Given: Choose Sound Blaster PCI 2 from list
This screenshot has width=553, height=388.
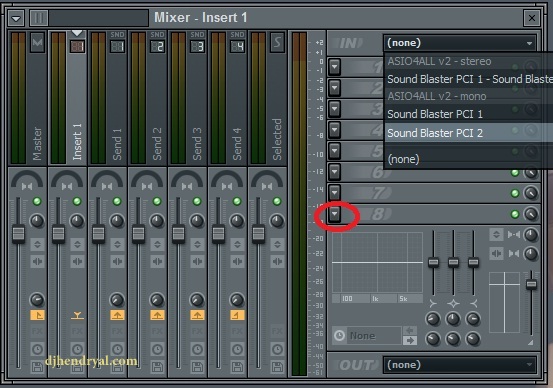Looking at the screenshot, I should (469, 133).
